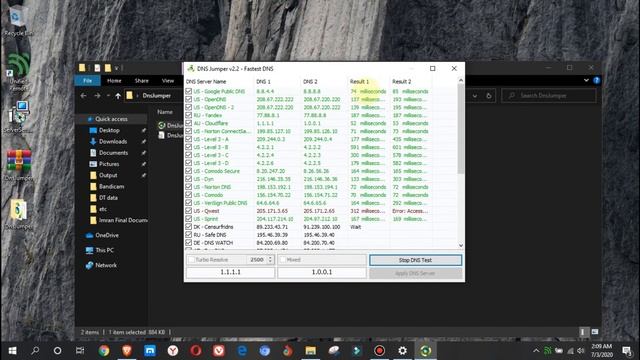The height and width of the screenshot is (360, 640).
Task: Select the US - VeriSign Public DNS row
Action: [x=321, y=203]
